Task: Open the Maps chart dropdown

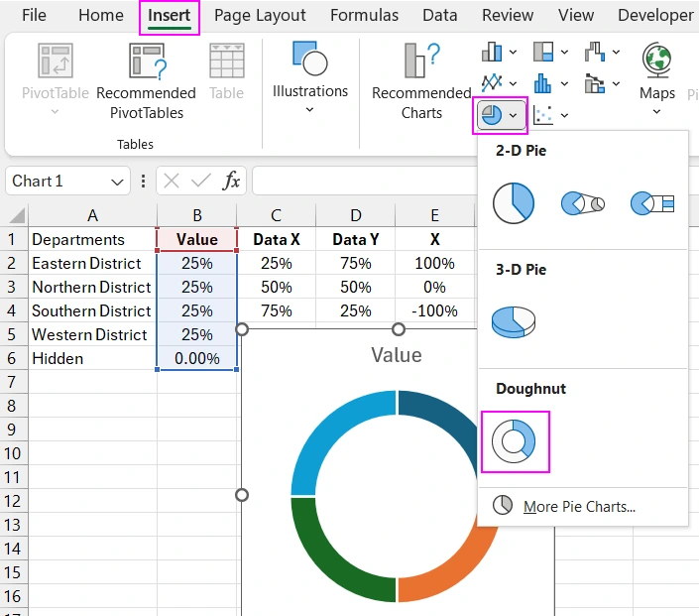Action: pyautogui.click(x=656, y=74)
